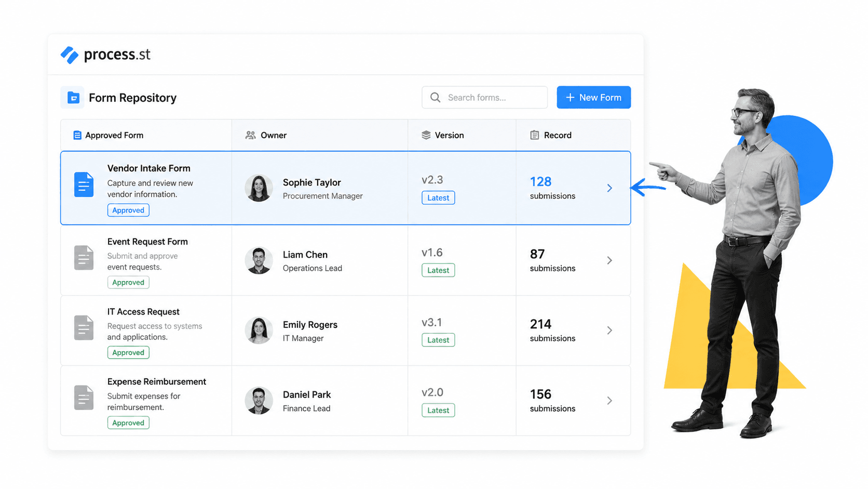Screen dimensions: 868x489
Task: Click the name Daniel Park
Action: tap(307, 395)
